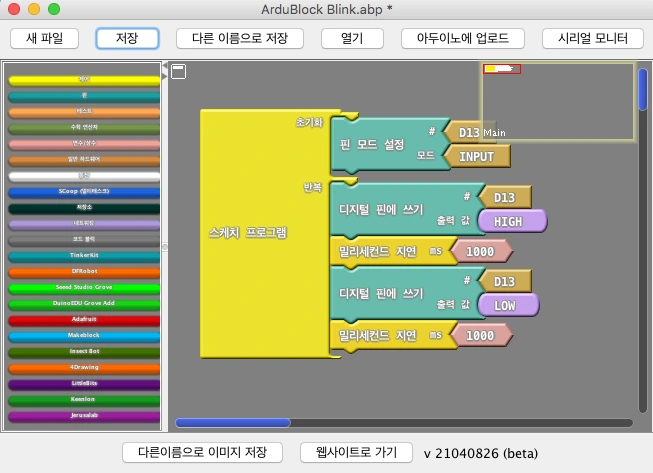
Task: Open the teal 핀 block drawer
Action: pyautogui.click(x=84, y=96)
